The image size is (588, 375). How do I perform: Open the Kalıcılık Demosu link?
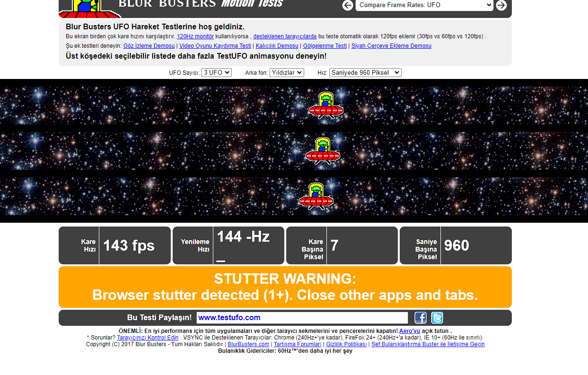pos(277,46)
